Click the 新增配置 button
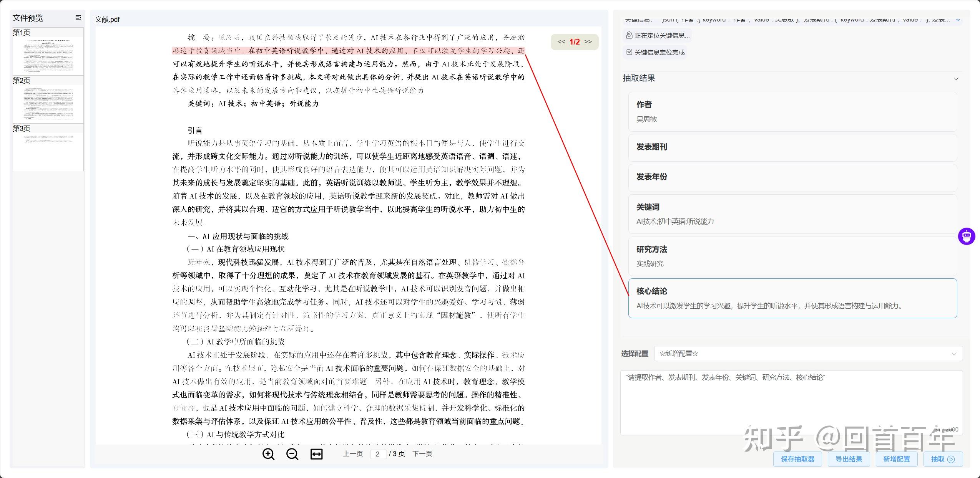The width and height of the screenshot is (980, 478). (x=897, y=459)
